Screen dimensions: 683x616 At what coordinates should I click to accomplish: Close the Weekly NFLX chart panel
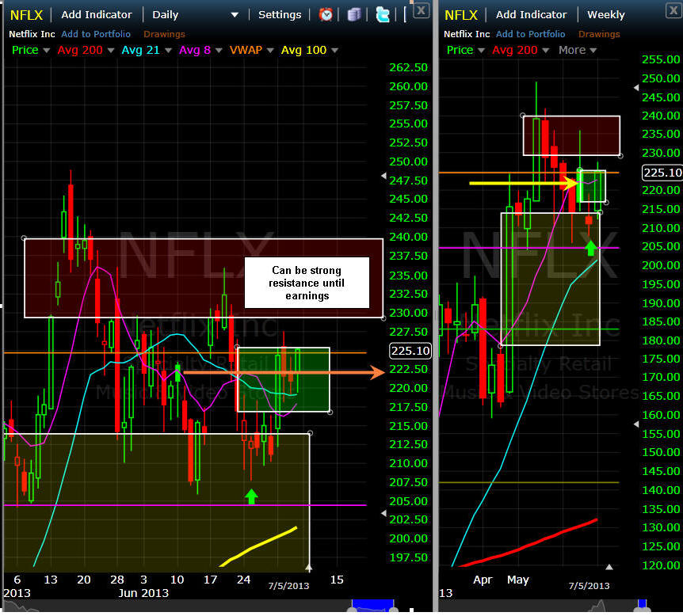(x=675, y=10)
